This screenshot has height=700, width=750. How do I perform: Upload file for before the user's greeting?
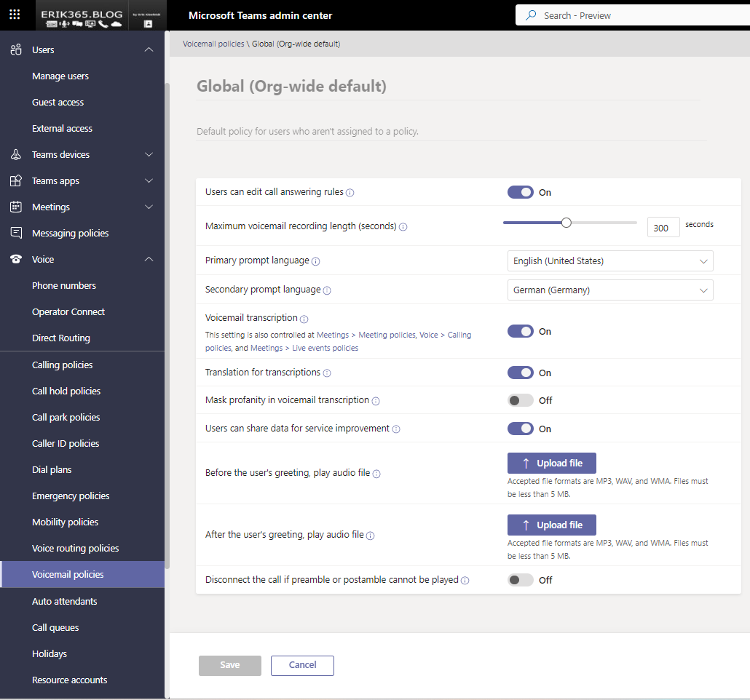tap(551, 463)
